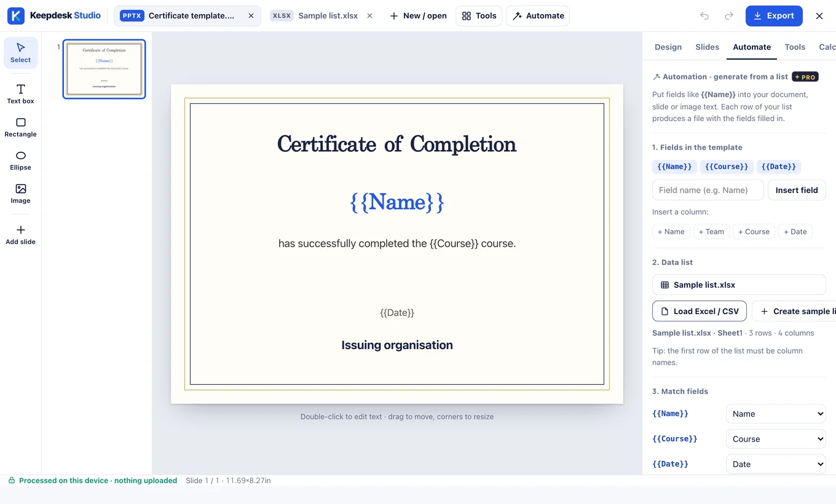Insert an Image with the Image tool
The image size is (836, 504).
point(20,194)
